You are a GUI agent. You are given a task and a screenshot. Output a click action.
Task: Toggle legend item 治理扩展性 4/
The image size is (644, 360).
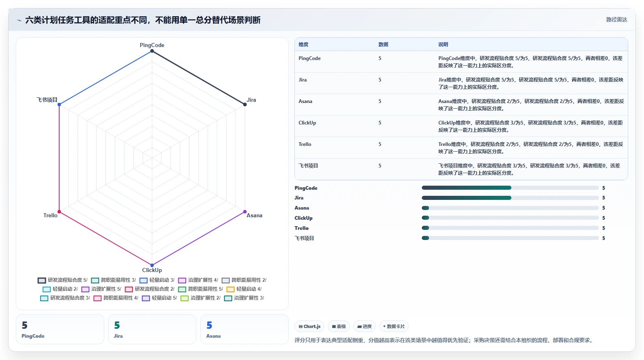pos(198,280)
